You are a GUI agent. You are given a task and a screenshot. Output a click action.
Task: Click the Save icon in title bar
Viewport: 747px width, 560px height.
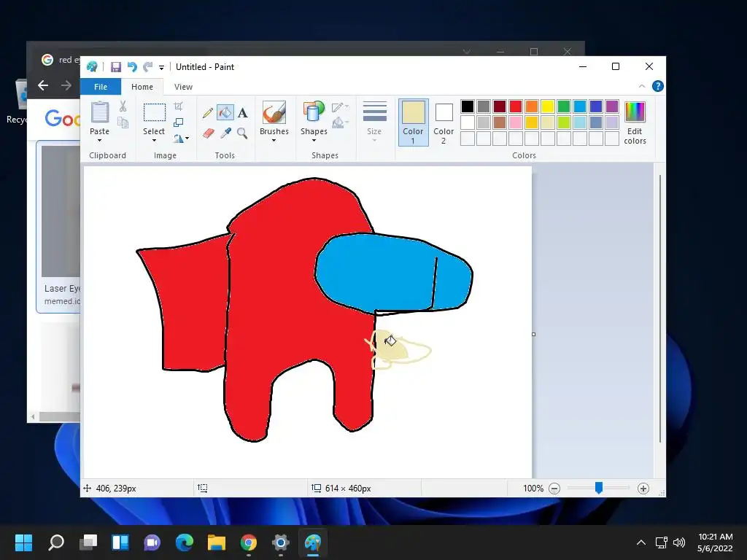116,67
